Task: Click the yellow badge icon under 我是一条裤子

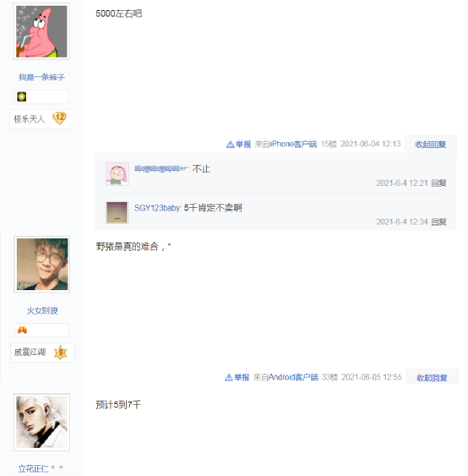Action: point(21,97)
